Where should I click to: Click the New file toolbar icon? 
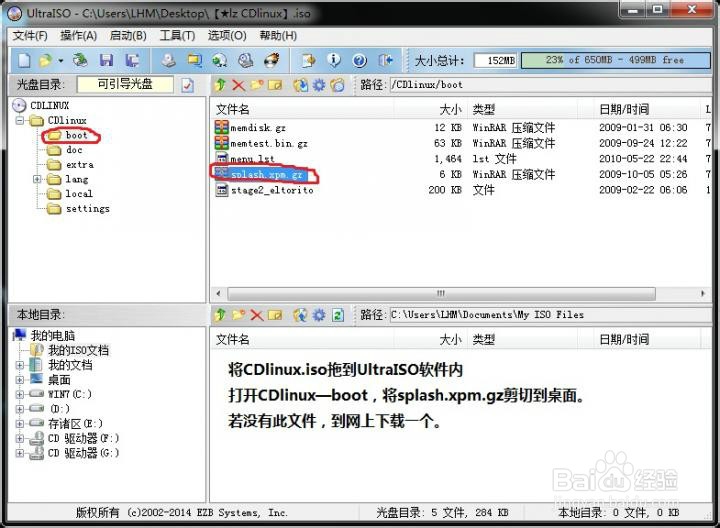(24, 60)
